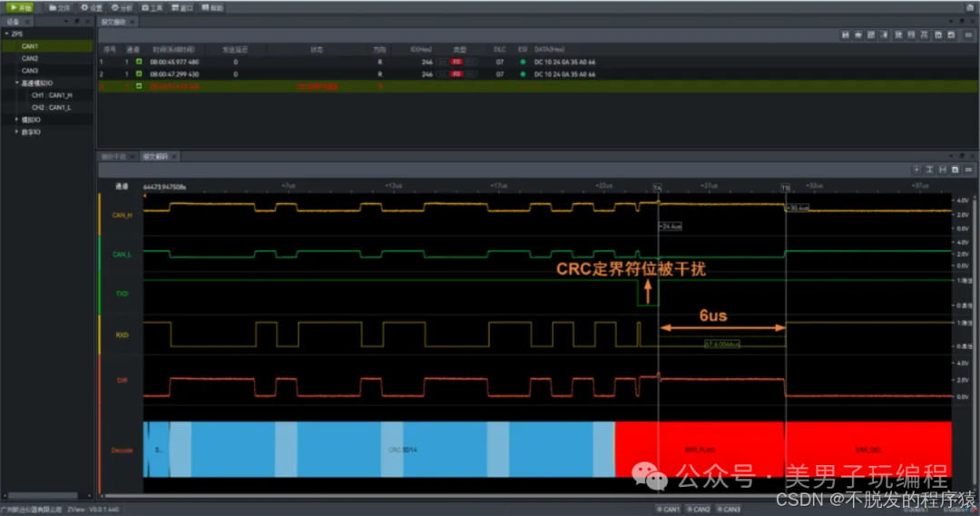This screenshot has width=980, height=516.
Task: Click the top-right title bar icon
Action: click(970, 7)
